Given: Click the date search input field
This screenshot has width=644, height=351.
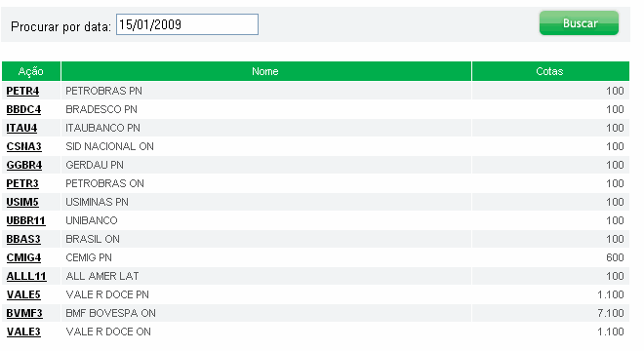Looking at the screenshot, I should coord(187,24).
